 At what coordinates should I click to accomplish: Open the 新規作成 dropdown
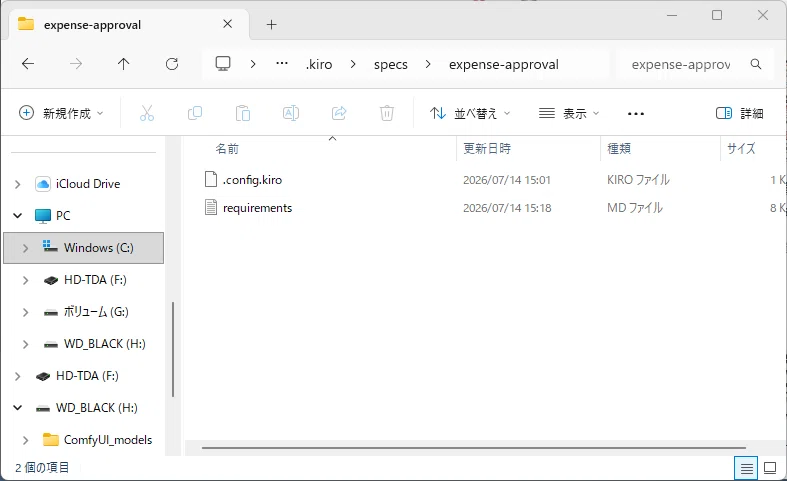click(x=61, y=113)
